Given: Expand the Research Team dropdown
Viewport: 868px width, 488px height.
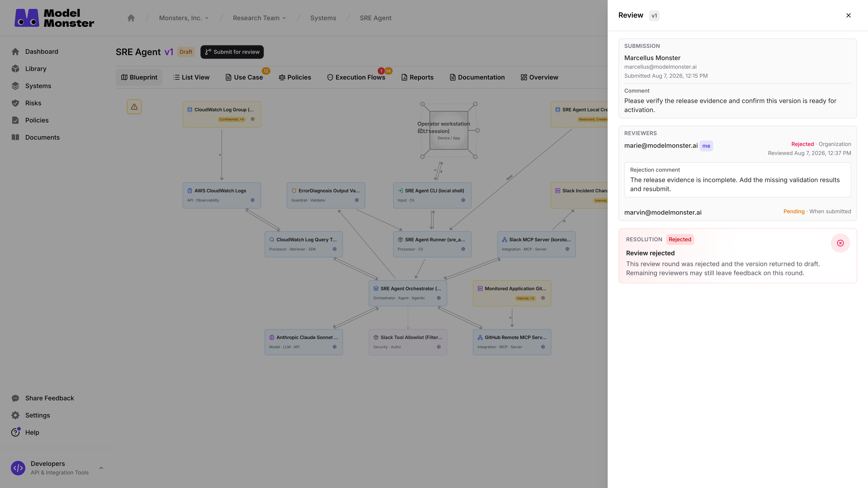Looking at the screenshot, I should click(259, 18).
